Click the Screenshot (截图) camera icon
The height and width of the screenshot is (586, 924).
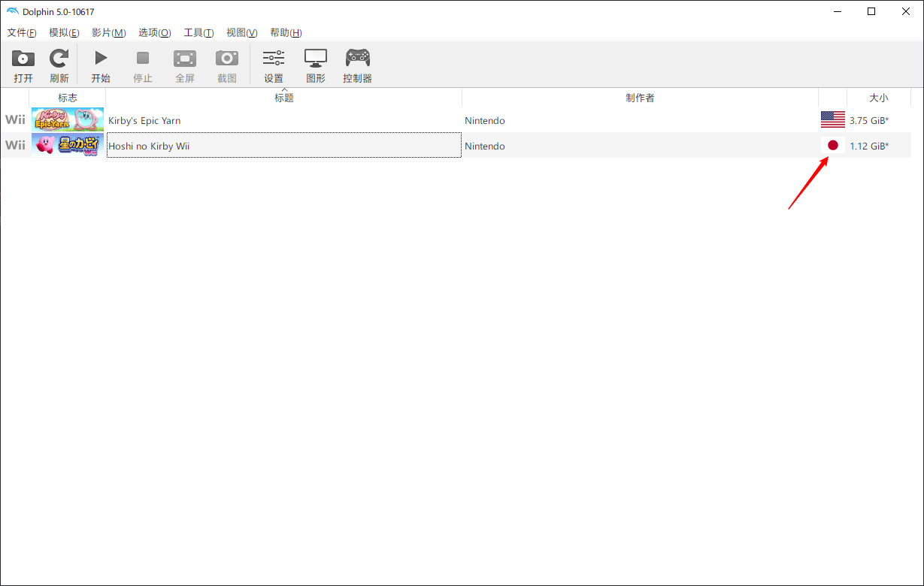click(x=226, y=59)
